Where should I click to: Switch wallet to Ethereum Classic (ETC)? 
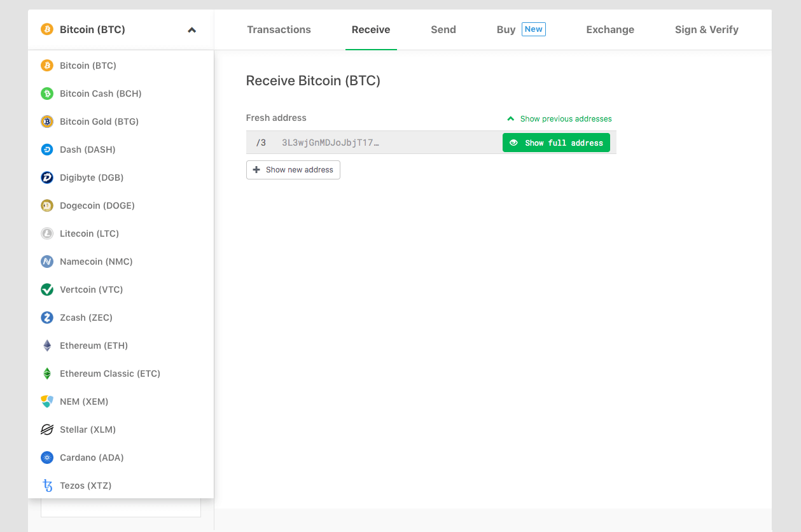point(121,374)
